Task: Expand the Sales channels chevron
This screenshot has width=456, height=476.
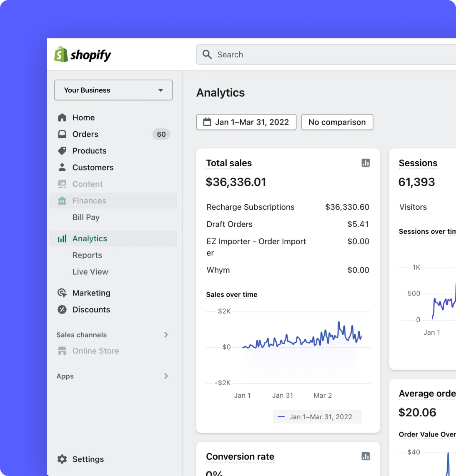Action: tap(166, 335)
